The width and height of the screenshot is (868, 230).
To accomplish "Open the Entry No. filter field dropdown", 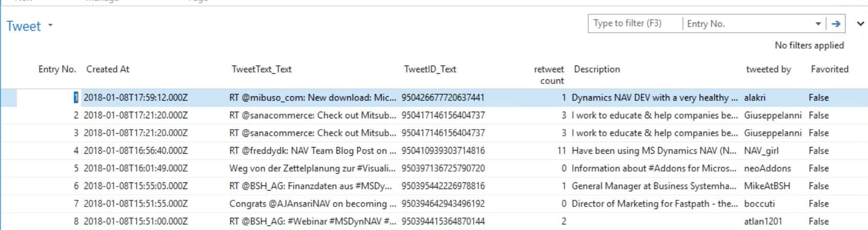I will (818, 24).
